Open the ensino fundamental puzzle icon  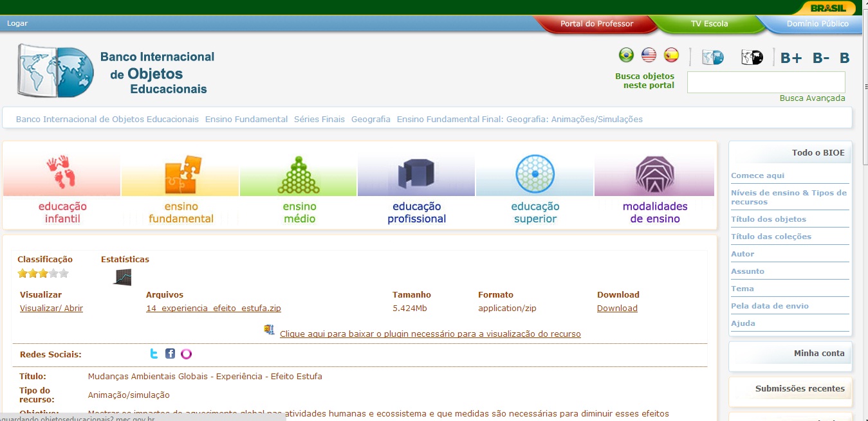(x=181, y=174)
